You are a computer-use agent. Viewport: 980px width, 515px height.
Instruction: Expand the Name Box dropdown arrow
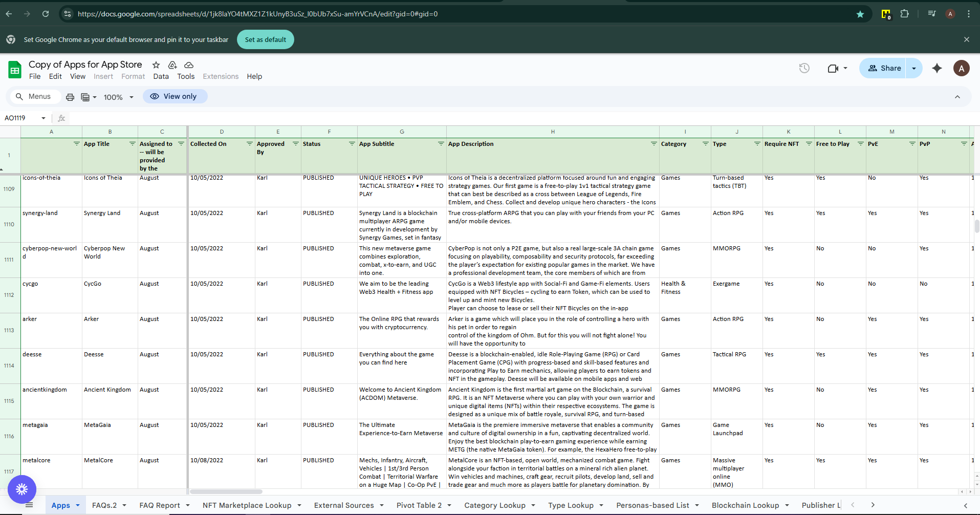43,118
